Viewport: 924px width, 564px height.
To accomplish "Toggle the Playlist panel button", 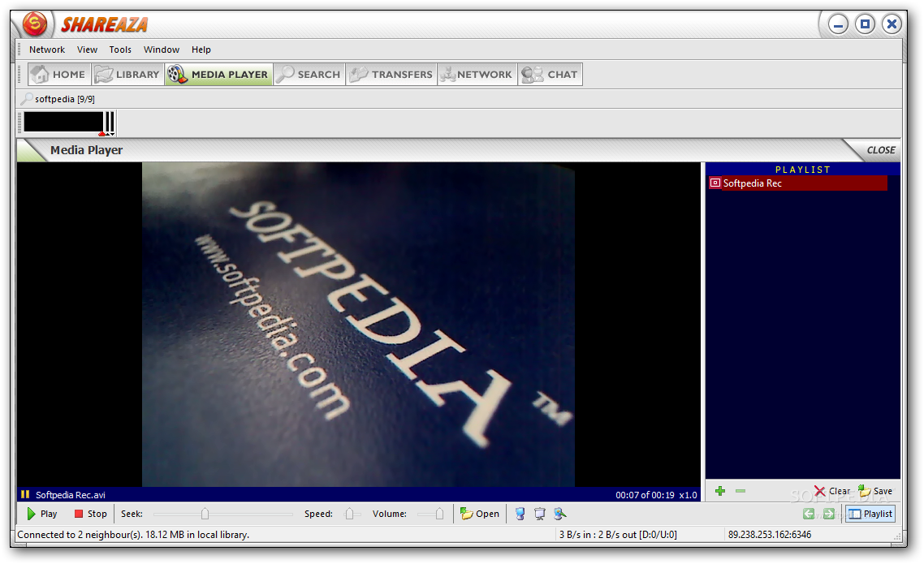I will coord(870,514).
